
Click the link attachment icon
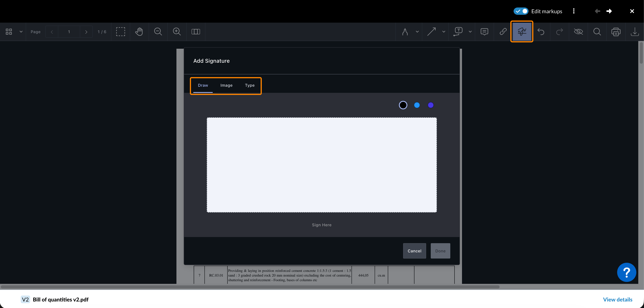503,32
